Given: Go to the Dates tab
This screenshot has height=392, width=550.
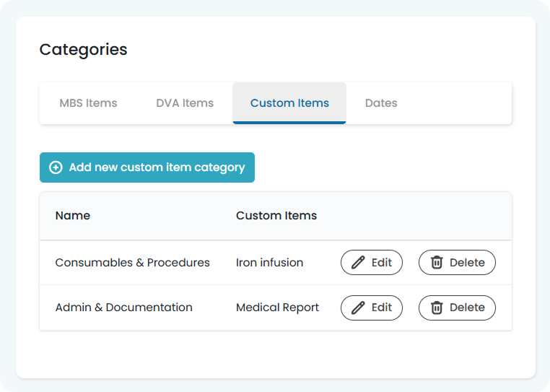Looking at the screenshot, I should pyautogui.click(x=381, y=103).
